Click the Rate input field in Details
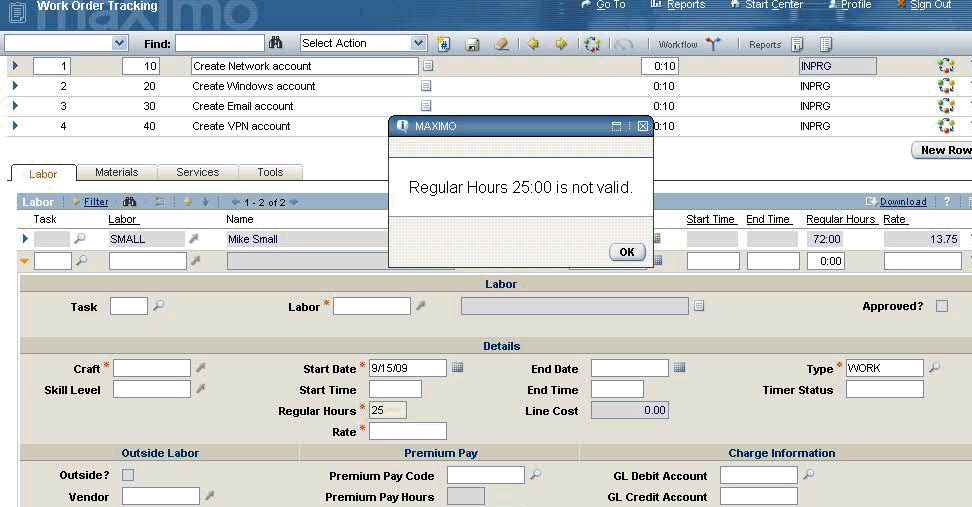972x507 pixels. point(408,431)
